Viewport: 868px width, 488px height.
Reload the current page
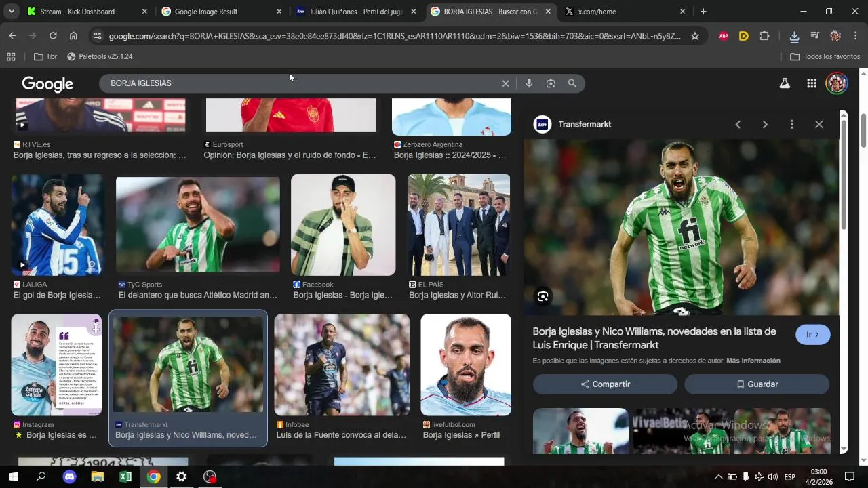point(53,36)
